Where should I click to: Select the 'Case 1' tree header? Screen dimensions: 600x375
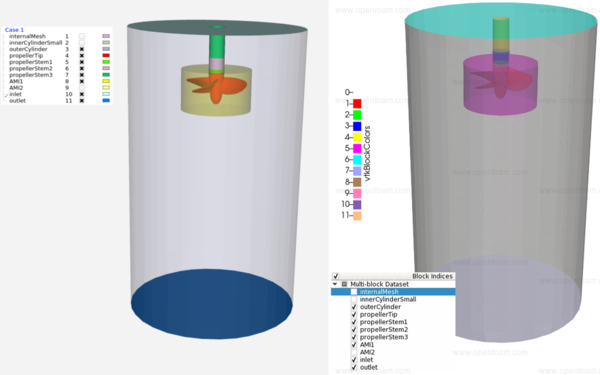pyautogui.click(x=14, y=30)
